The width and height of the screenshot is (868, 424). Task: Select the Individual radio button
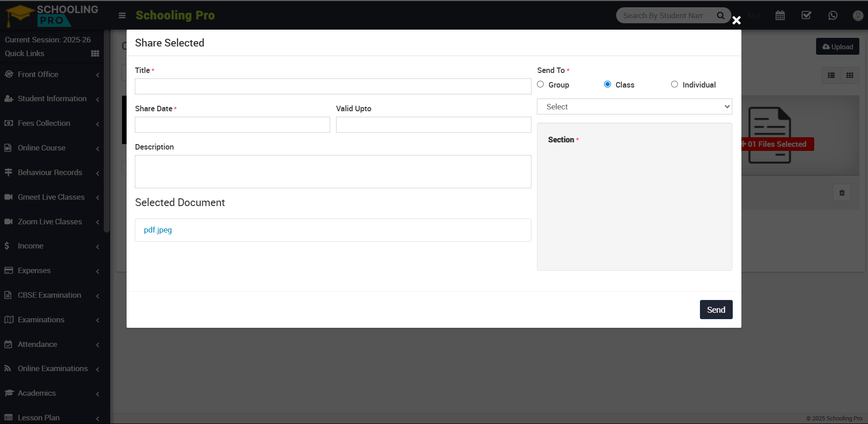click(x=674, y=84)
